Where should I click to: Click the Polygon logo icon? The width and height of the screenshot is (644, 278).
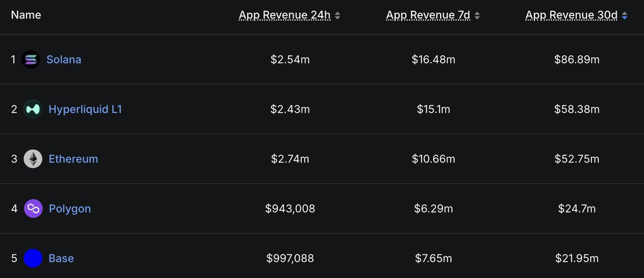[33, 209]
